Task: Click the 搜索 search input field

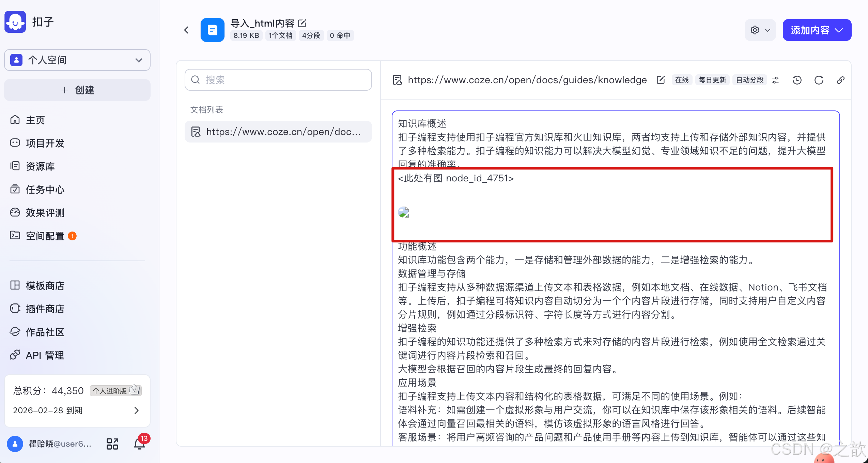Action: tap(278, 80)
